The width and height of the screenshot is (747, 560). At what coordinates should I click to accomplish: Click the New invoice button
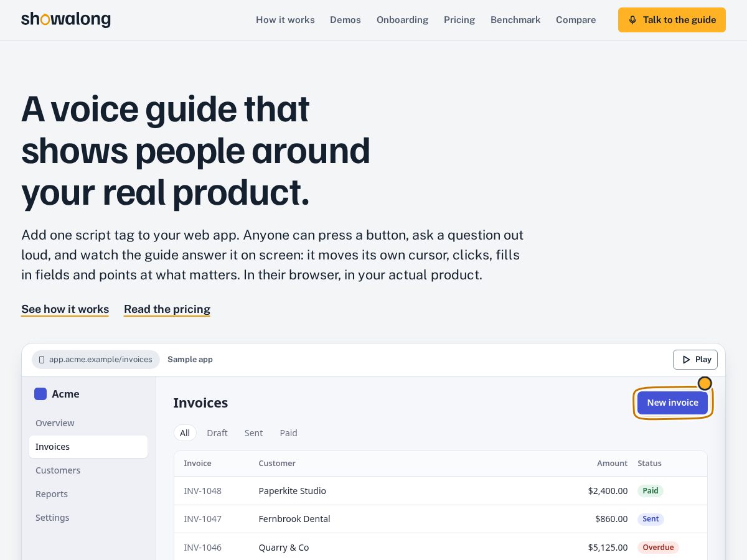point(672,403)
